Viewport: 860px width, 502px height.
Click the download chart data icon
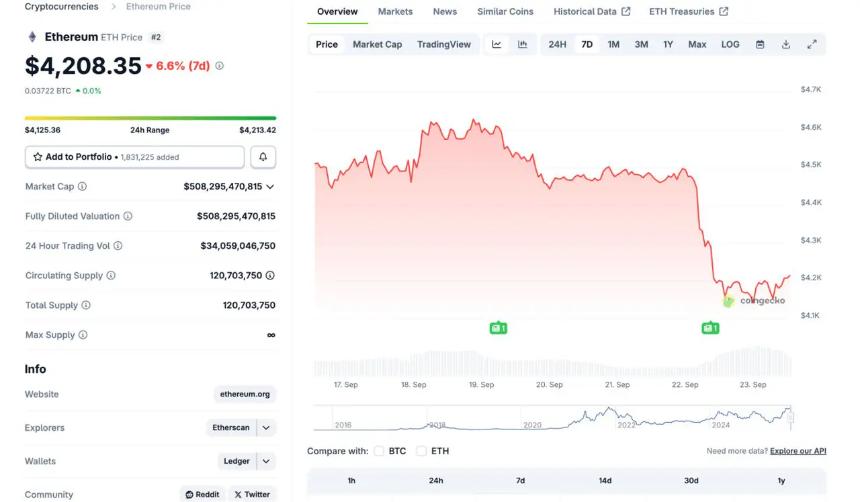point(786,44)
